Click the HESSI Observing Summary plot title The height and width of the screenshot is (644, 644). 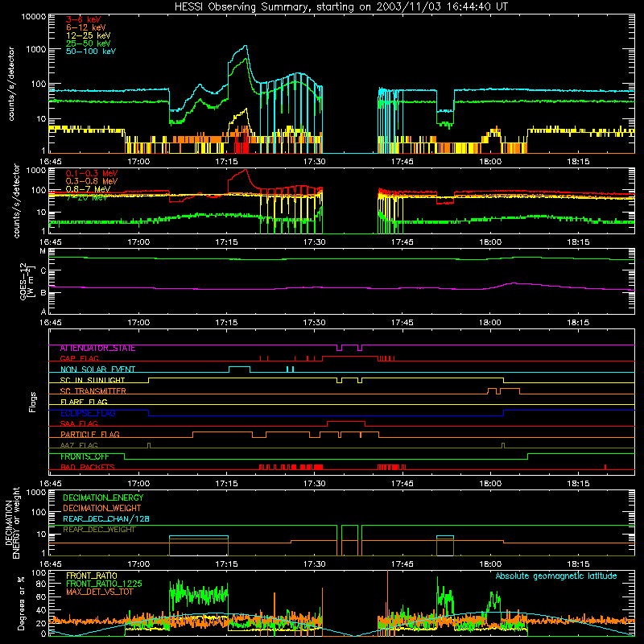[341, 7]
